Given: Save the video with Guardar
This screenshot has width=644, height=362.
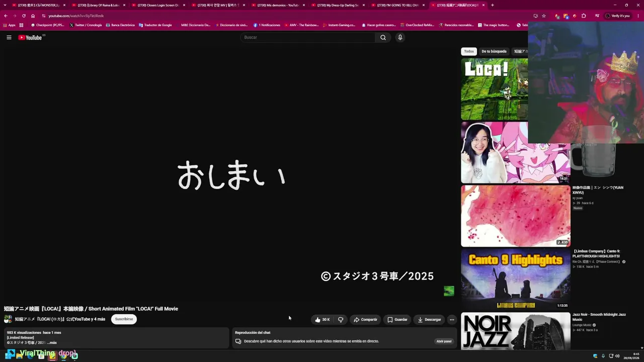Looking at the screenshot, I should pos(397,320).
